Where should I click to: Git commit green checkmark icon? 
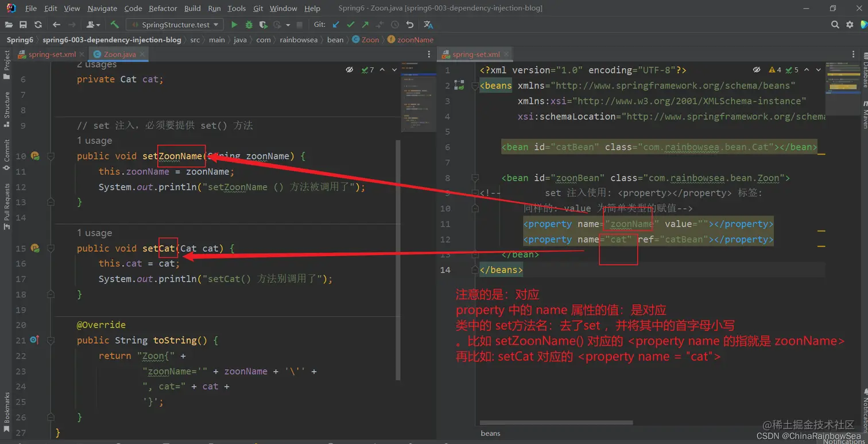350,25
